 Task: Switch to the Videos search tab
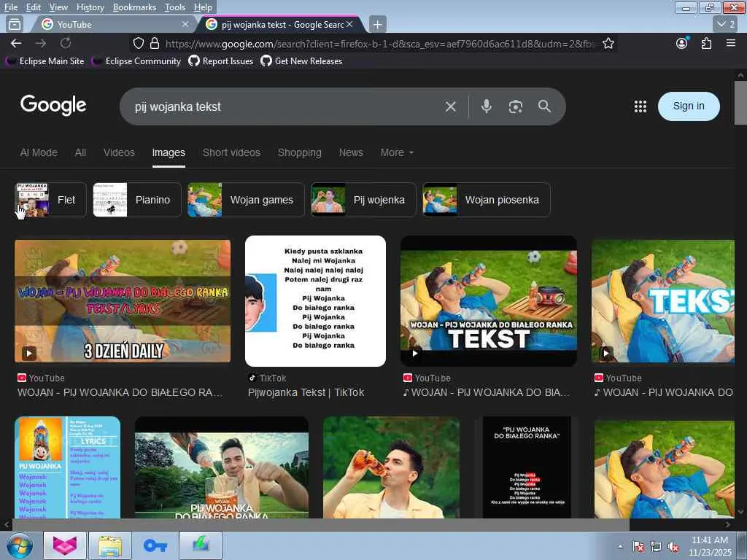click(x=119, y=152)
